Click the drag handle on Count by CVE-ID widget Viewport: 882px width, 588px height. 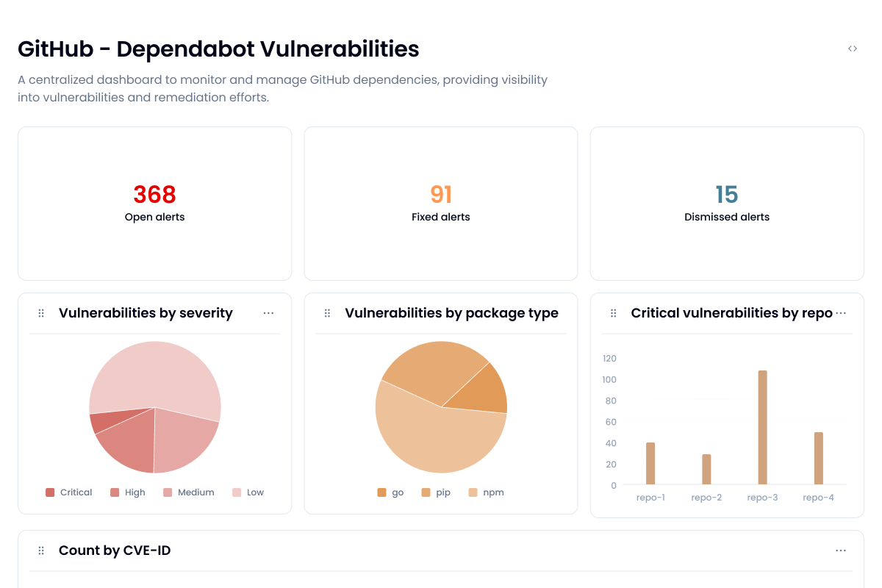pyautogui.click(x=41, y=550)
